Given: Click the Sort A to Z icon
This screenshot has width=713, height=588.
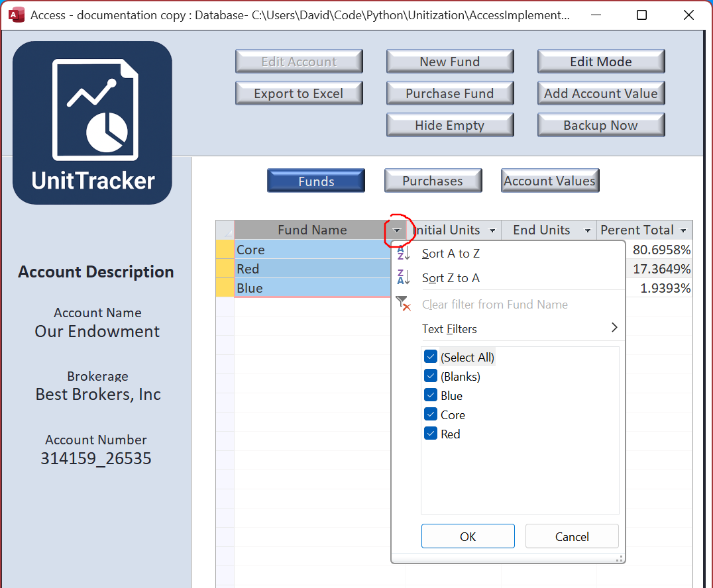Looking at the screenshot, I should (x=404, y=253).
